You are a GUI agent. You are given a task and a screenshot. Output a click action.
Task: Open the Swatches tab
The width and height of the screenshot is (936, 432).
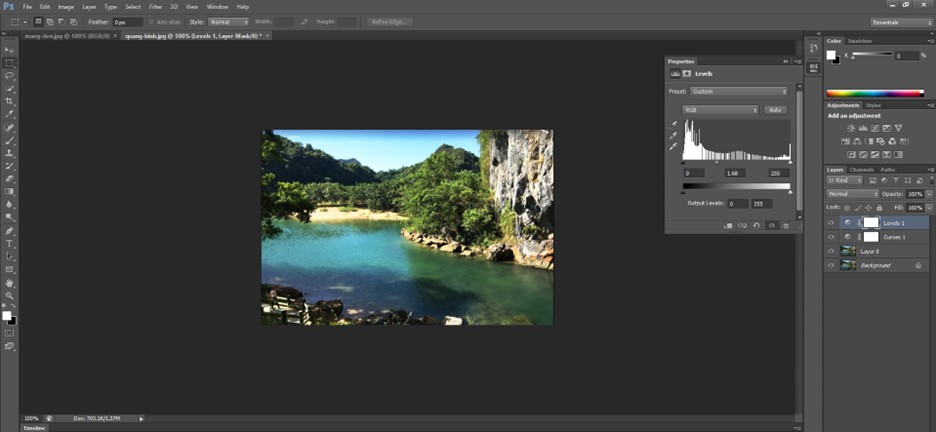[860, 41]
